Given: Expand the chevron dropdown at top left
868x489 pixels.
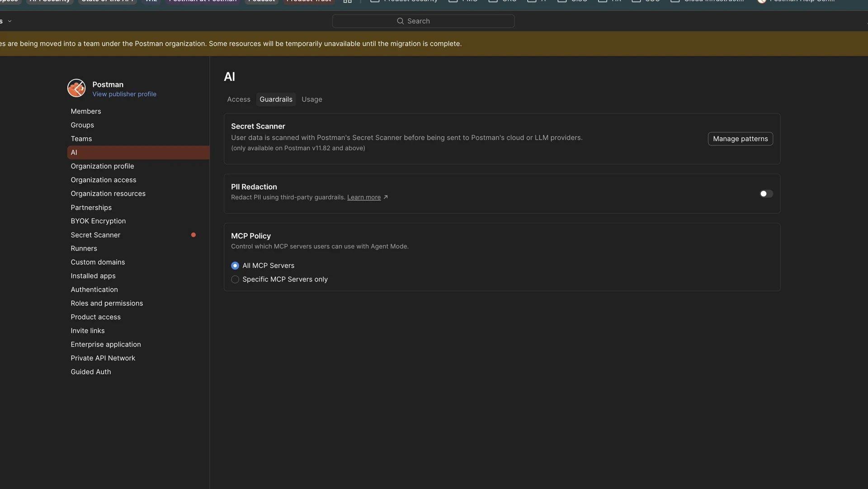Looking at the screenshot, I should (x=10, y=21).
